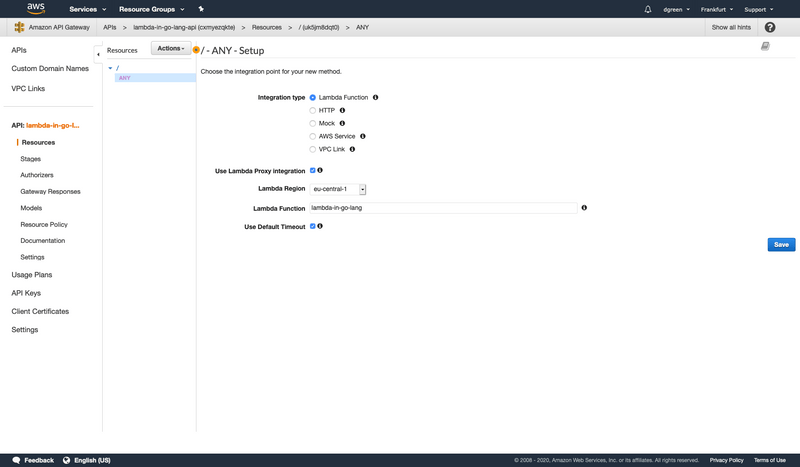Show info icon next to AWS Service

point(363,136)
